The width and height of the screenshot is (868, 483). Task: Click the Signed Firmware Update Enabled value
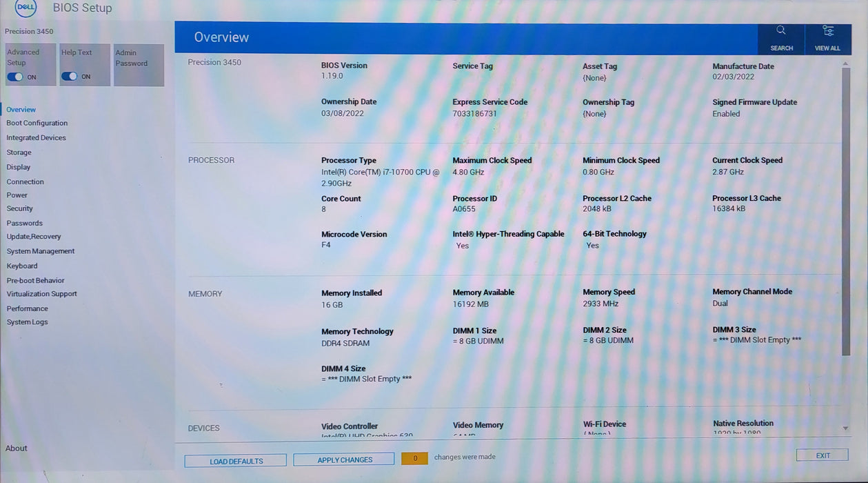(726, 114)
